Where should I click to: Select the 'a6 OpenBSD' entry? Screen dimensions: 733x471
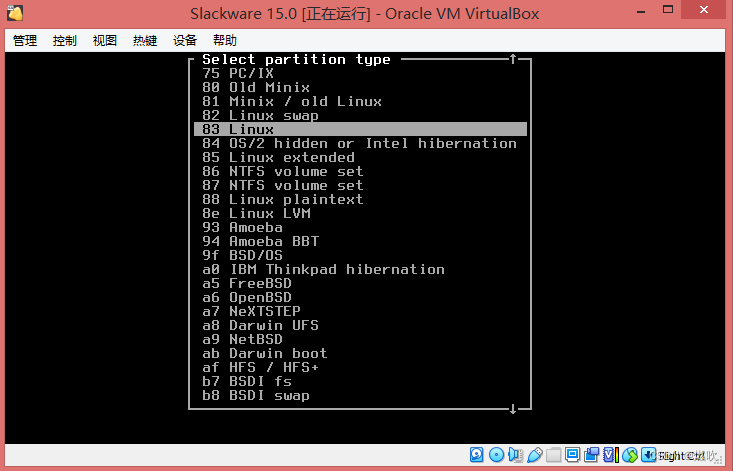pyautogui.click(x=360, y=298)
